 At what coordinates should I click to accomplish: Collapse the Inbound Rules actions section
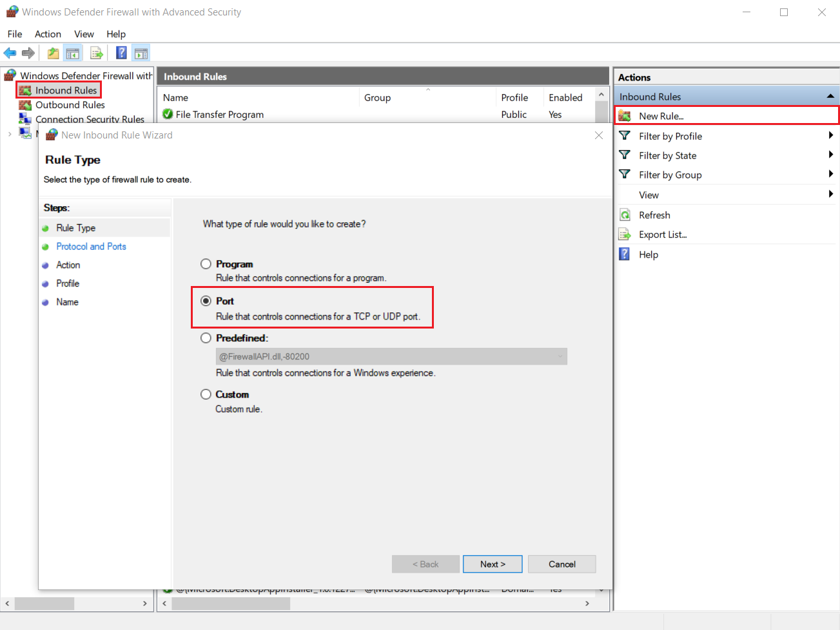(830, 97)
